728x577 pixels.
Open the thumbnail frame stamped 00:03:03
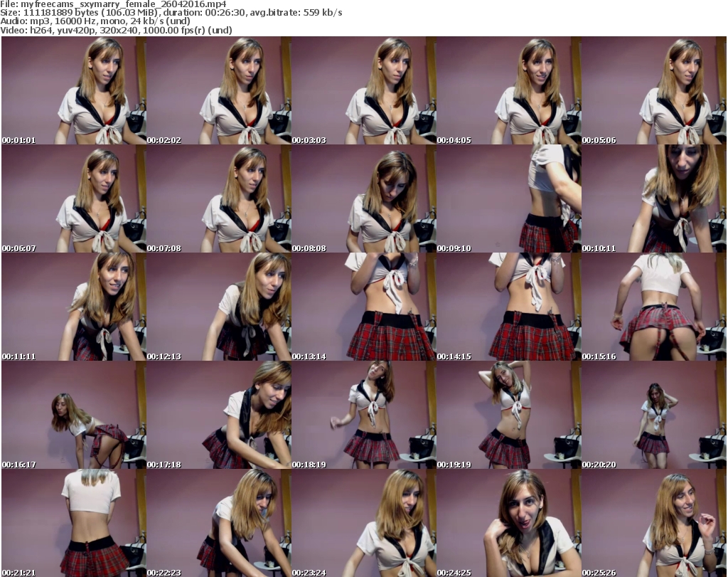[x=364, y=90]
